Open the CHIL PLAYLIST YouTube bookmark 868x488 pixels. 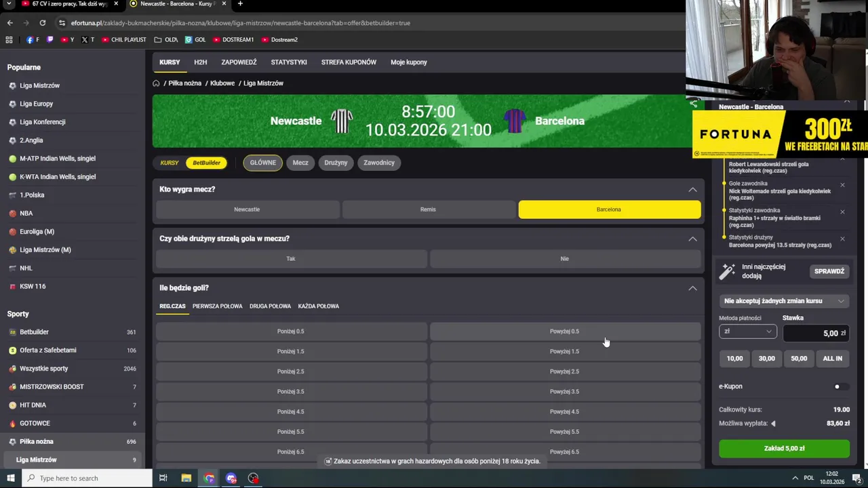(124, 40)
